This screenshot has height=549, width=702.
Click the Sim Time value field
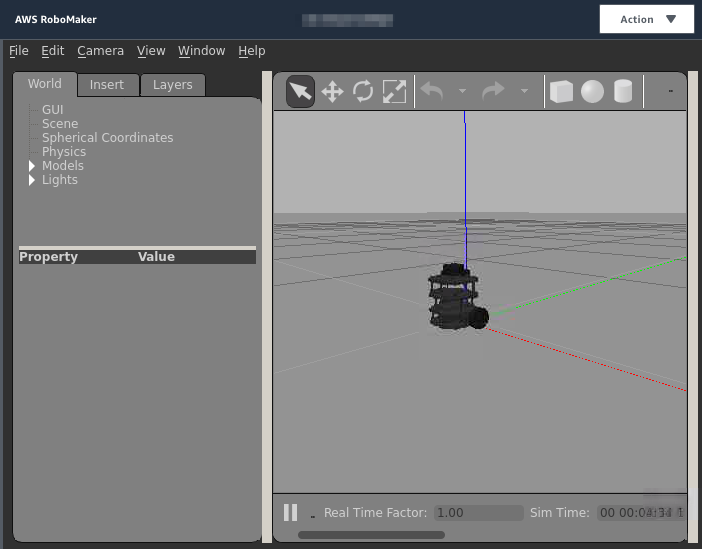[641, 513]
